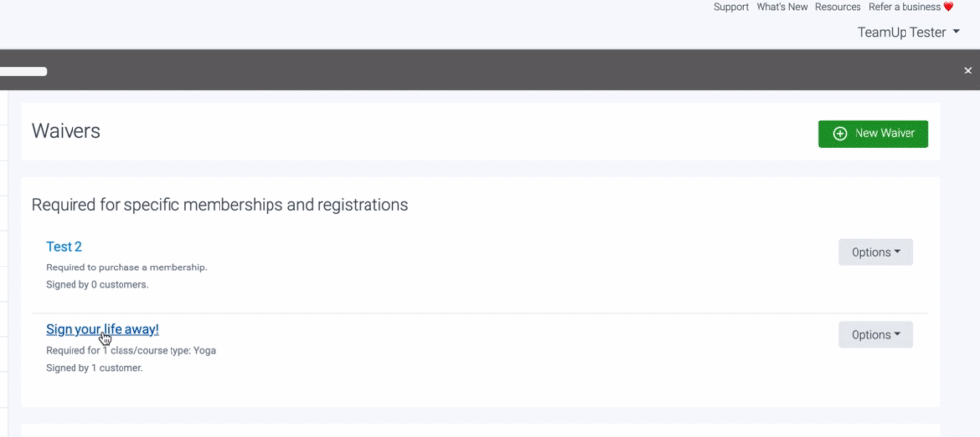Image resolution: width=980 pixels, height=437 pixels.
Task: Expand Options for the Test 2 waiver
Action: coord(875,252)
